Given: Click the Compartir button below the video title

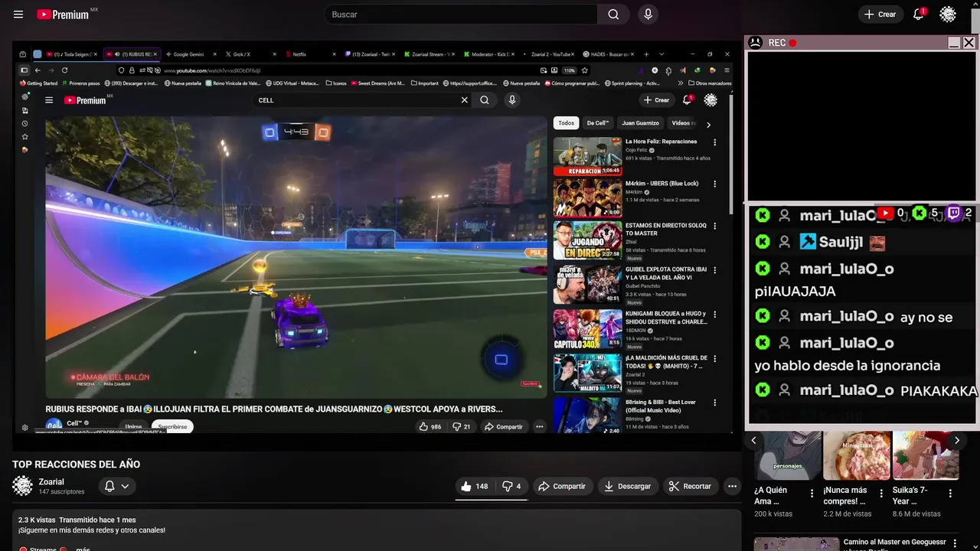Looking at the screenshot, I should [x=562, y=486].
